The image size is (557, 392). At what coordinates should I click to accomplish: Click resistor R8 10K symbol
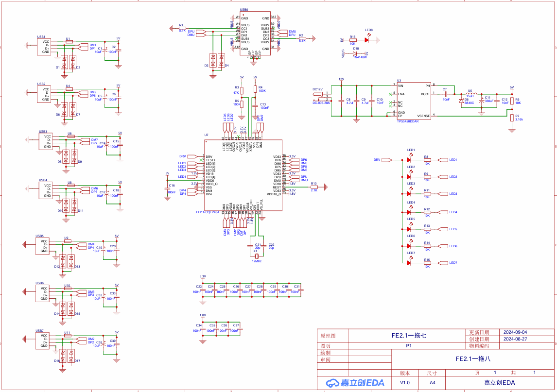427,160
